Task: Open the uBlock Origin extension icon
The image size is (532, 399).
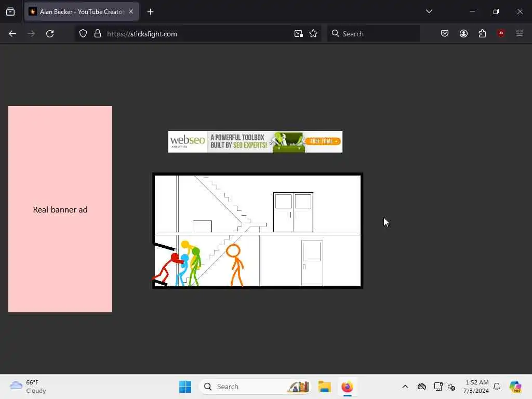Action: [x=501, y=33]
